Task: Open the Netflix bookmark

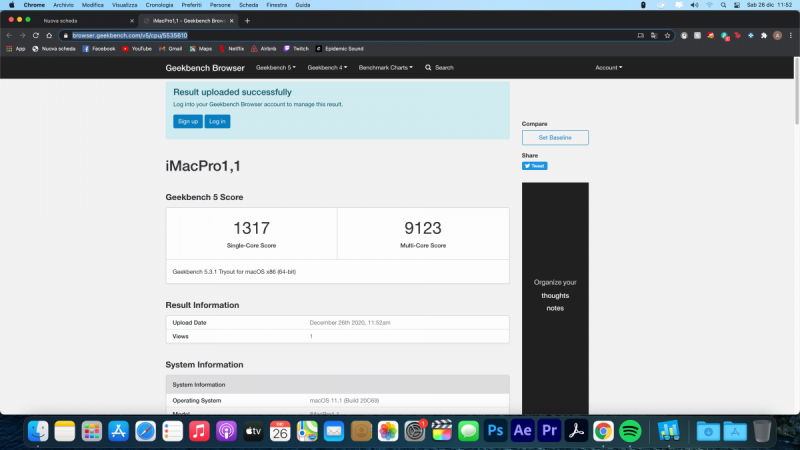Action: [x=232, y=49]
